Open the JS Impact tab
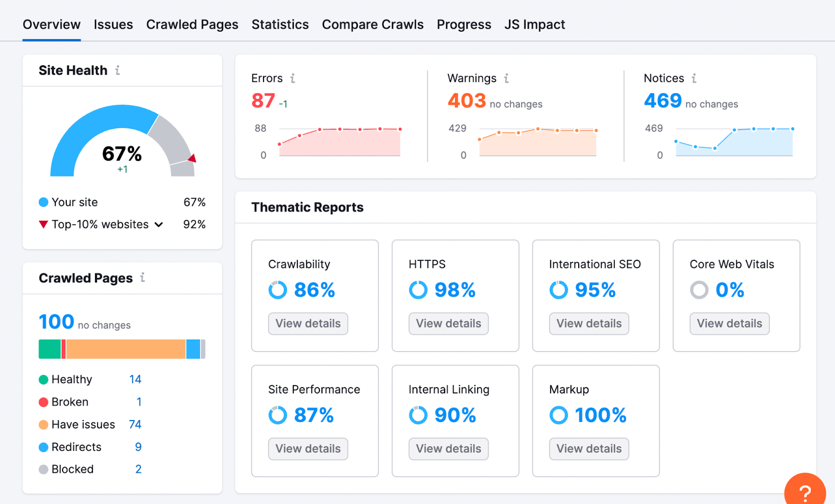 [534, 24]
